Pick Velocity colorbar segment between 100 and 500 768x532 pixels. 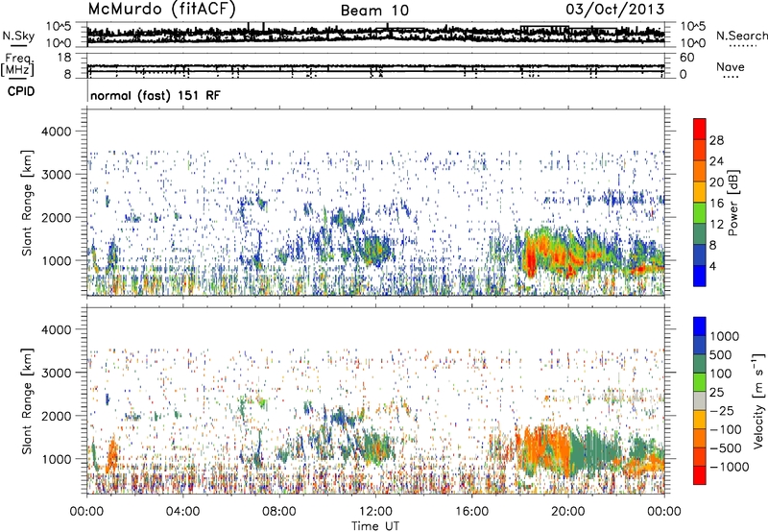700,364
